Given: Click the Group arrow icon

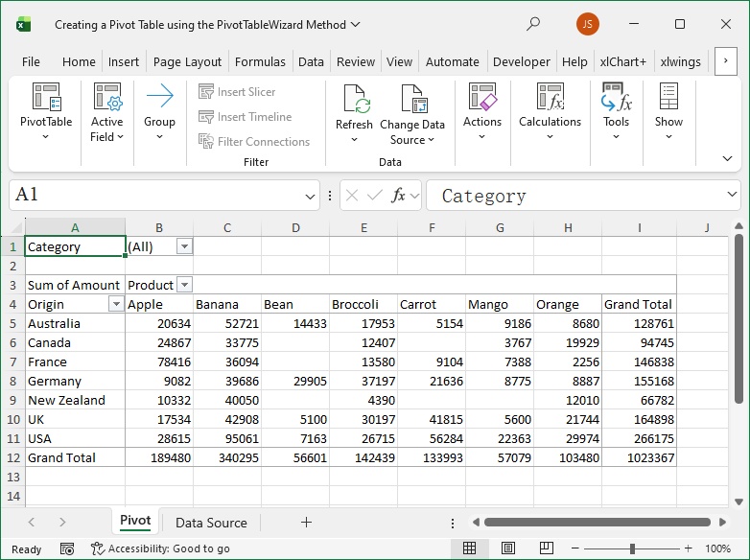Looking at the screenshot, I should (x=159, y=96).
